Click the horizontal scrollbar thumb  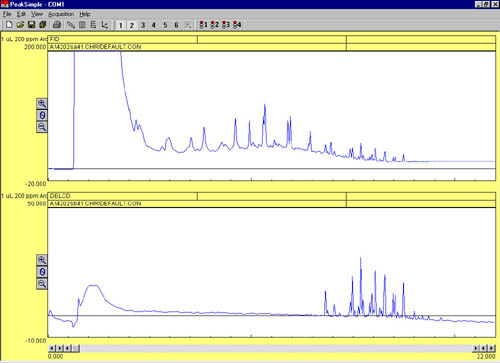[x=76, y=348]
